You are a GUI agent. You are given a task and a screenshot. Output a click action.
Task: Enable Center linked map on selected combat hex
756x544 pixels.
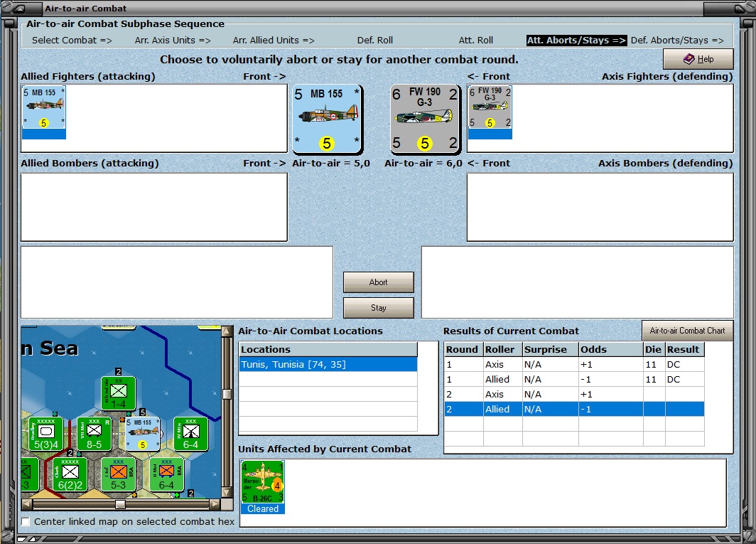tap(26, 522)
